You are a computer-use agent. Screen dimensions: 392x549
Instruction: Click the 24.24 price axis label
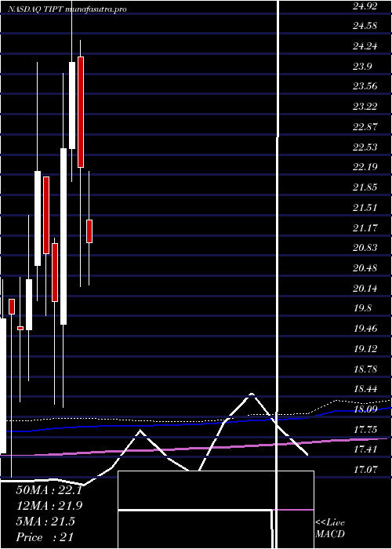tap(365, 46)
